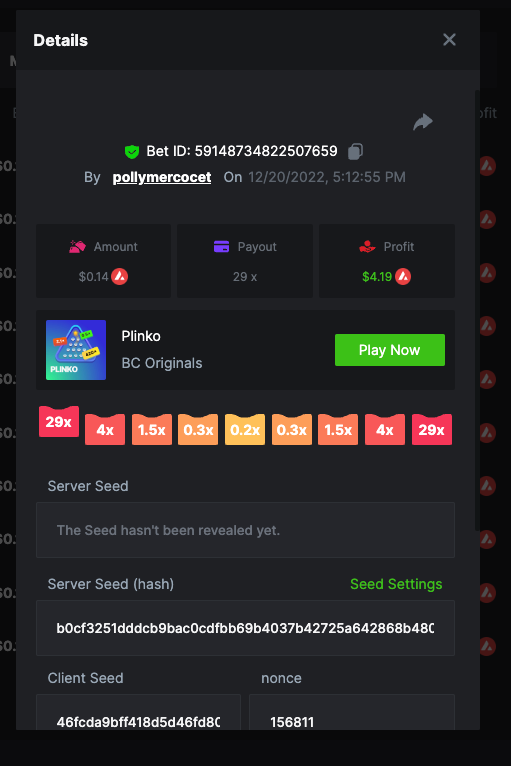Click the Profit hand icon

point(367,247)
